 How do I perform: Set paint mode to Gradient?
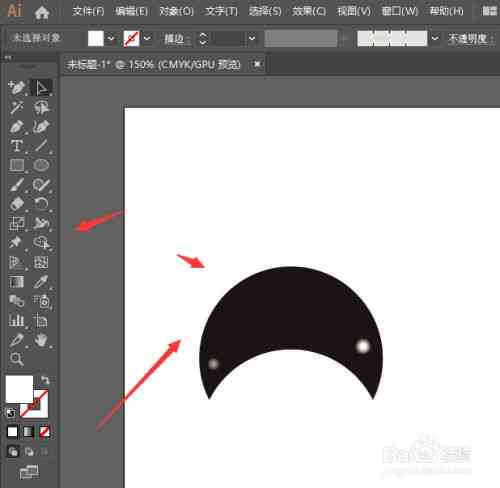(x=28, y=432)
